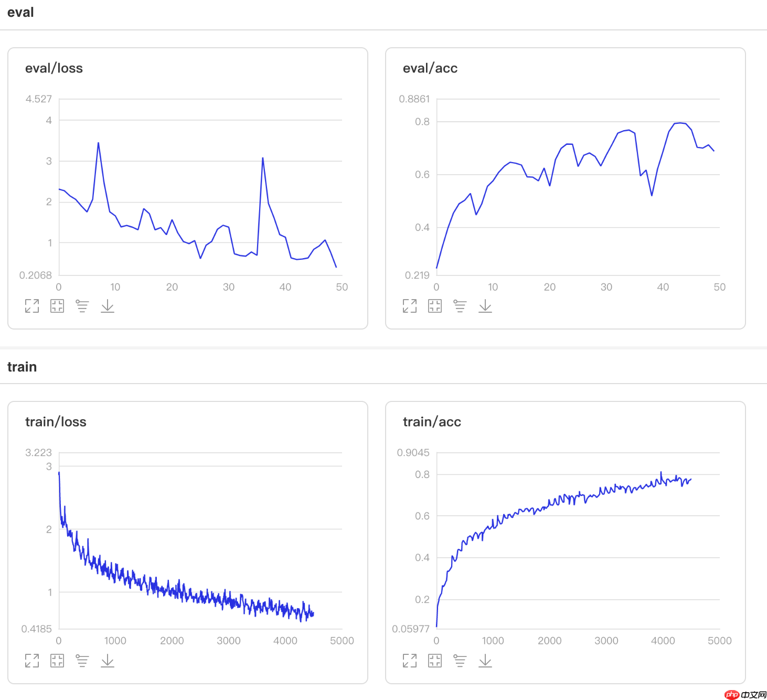Viewport: 767px width, 700px height.
Task: Maximize the train/acc chart
Action: (x=410, y=661)
